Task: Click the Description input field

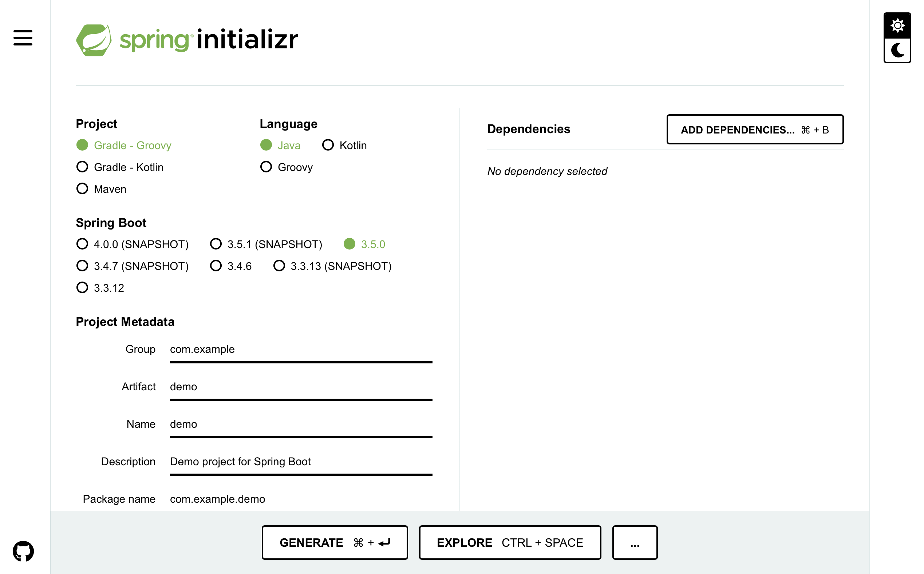Action: tap(301, 462)
